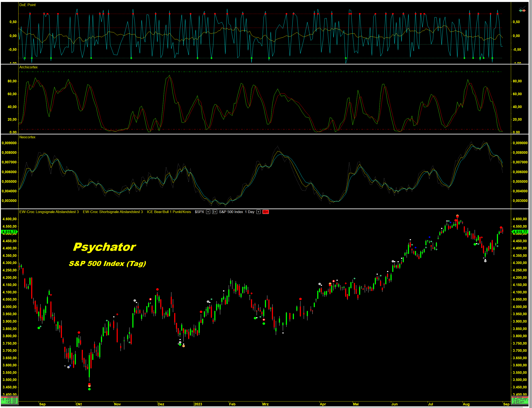Click the bottom-right green striped corner box
The image size is (532, 408).
[520, 400]
